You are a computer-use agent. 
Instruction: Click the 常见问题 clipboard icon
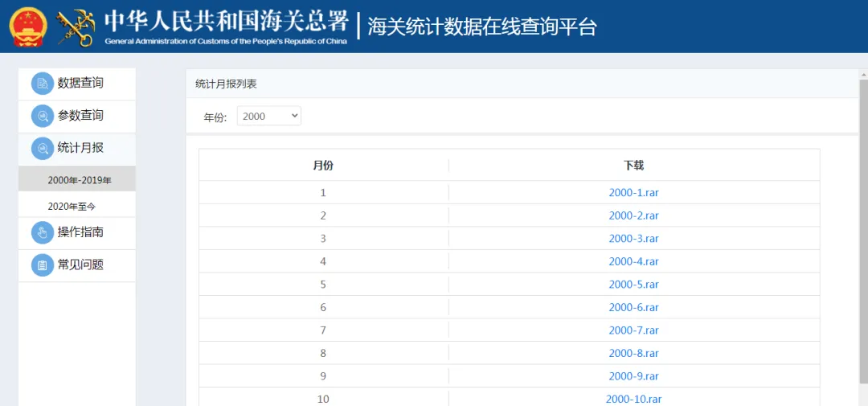43,265
